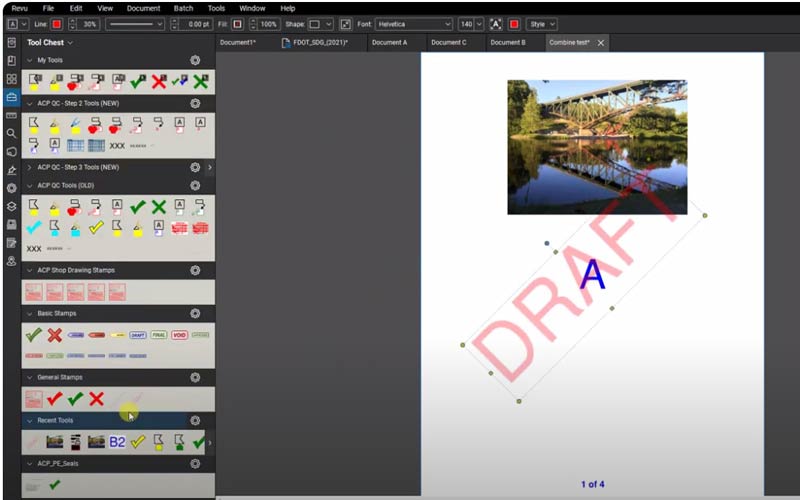Image resolution: width=800 pixels, height=500 pixels.
Task: Open the Batch menu
Action: click(x=183, y=8)
